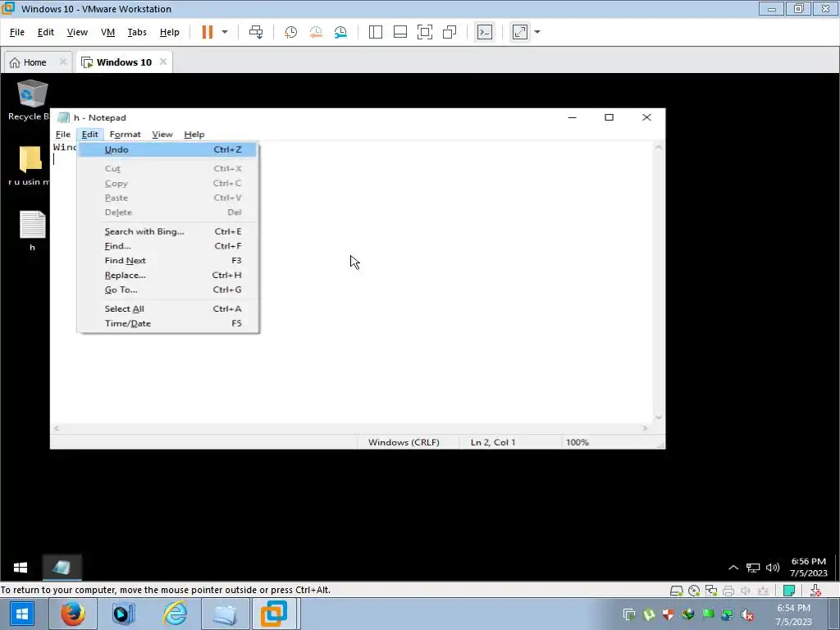Open the file explorer on the host taskbar
The image size is (840, 630).
point(226,614)
